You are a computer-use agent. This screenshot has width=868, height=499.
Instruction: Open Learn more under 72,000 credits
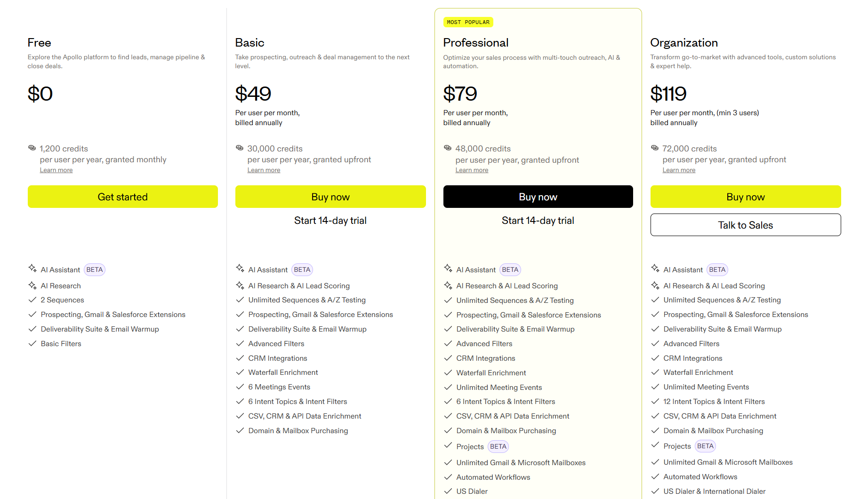pos(679,170)
